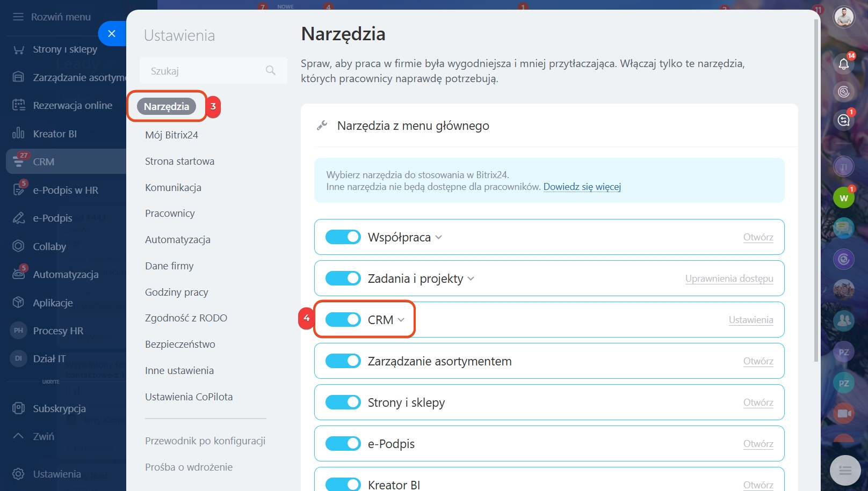Open red video camera call icon
The image size is (868, 491).
844,413
